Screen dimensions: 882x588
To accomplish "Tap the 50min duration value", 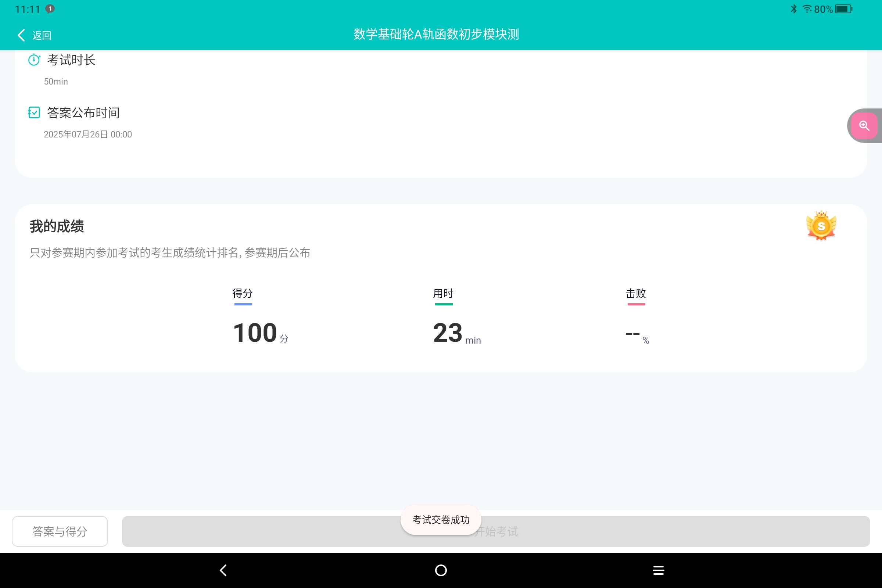I will click(56, 82).
